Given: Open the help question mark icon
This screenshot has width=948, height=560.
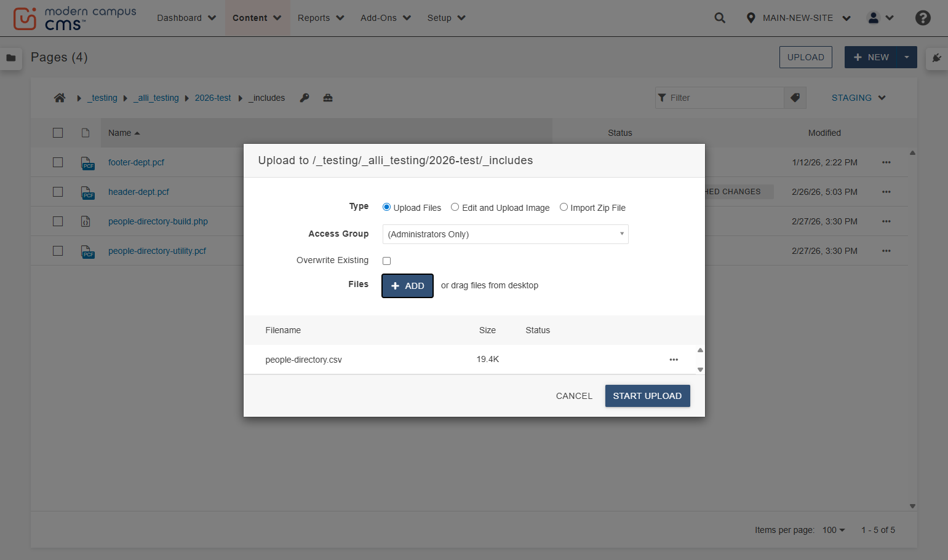Looking at the screenshot, I should point(923,18).
